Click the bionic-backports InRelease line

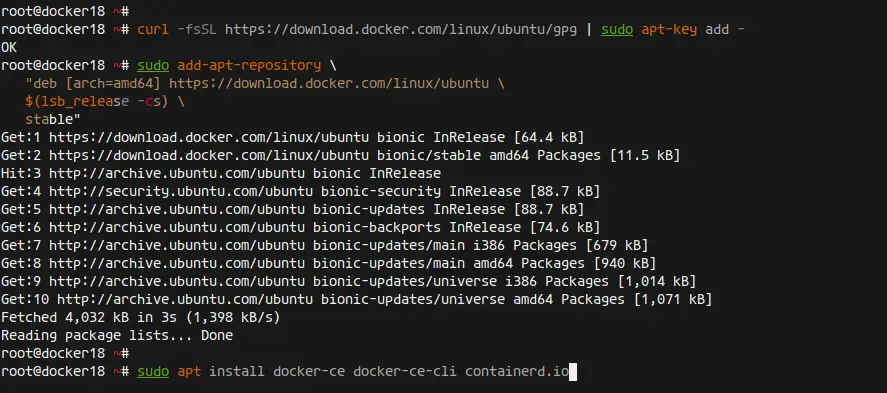pos(300,227)
